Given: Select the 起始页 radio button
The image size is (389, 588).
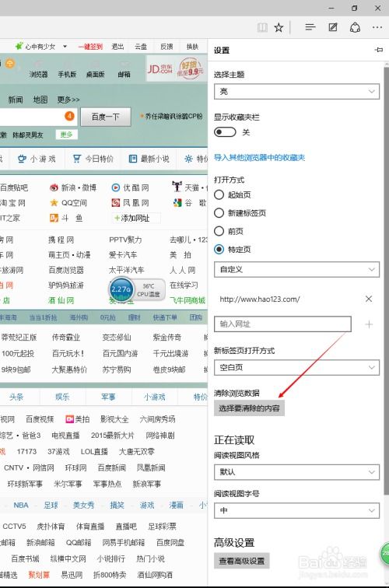Looking at the screenshot, I should point(219,194).
